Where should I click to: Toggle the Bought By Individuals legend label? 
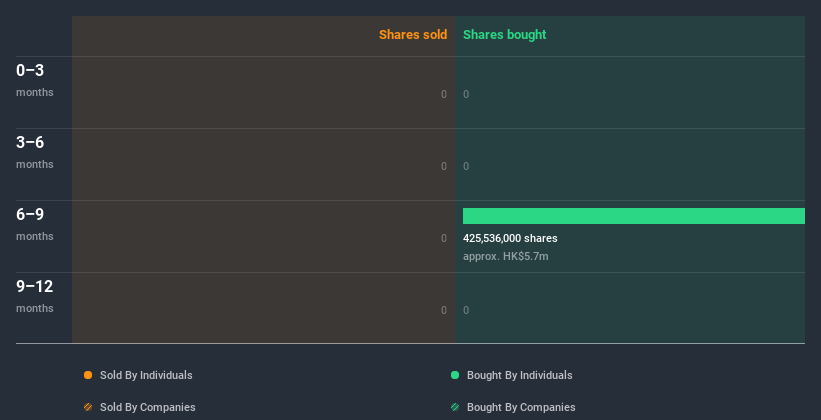click(519, 375)
